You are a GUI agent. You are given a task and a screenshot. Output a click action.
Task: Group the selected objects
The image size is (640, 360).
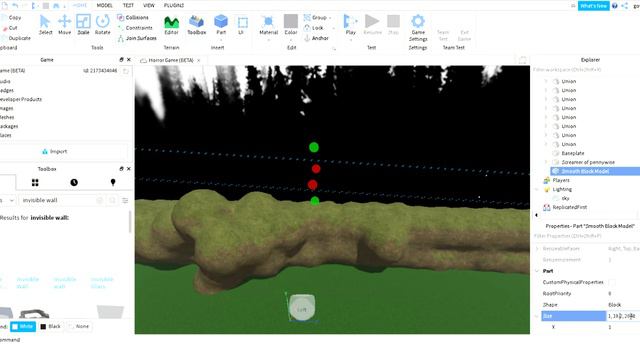316,18
